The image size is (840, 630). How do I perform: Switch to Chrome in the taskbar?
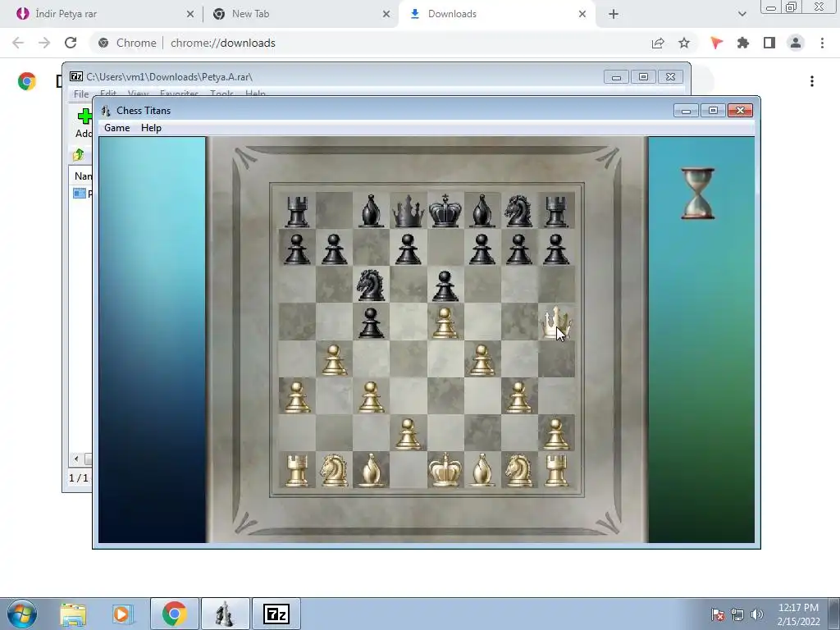coord(174,614)
